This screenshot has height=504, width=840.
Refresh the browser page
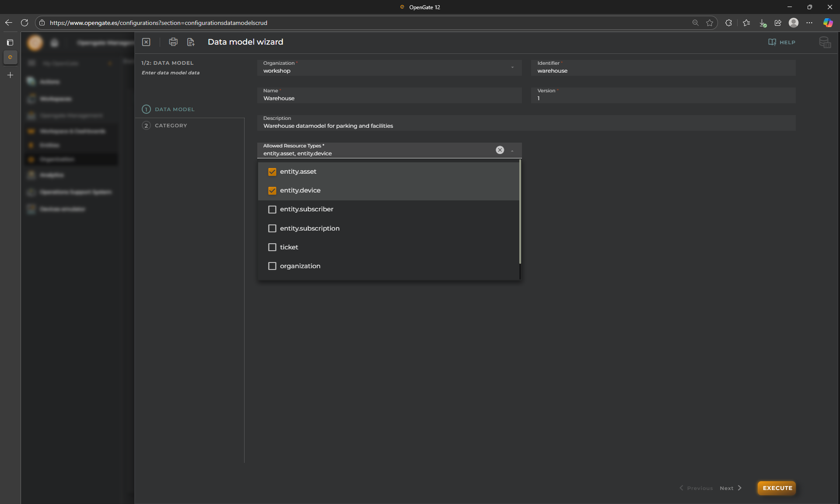pos(24,23)
